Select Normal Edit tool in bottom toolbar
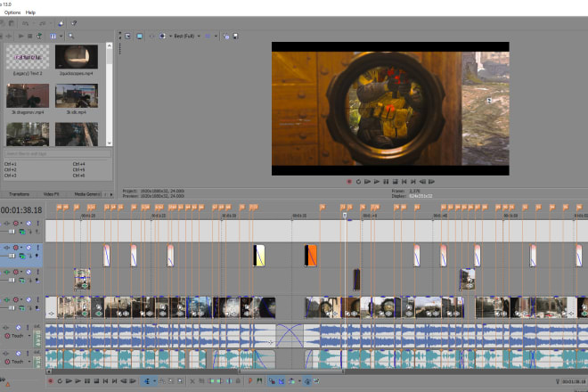 [x=147, y=381]
